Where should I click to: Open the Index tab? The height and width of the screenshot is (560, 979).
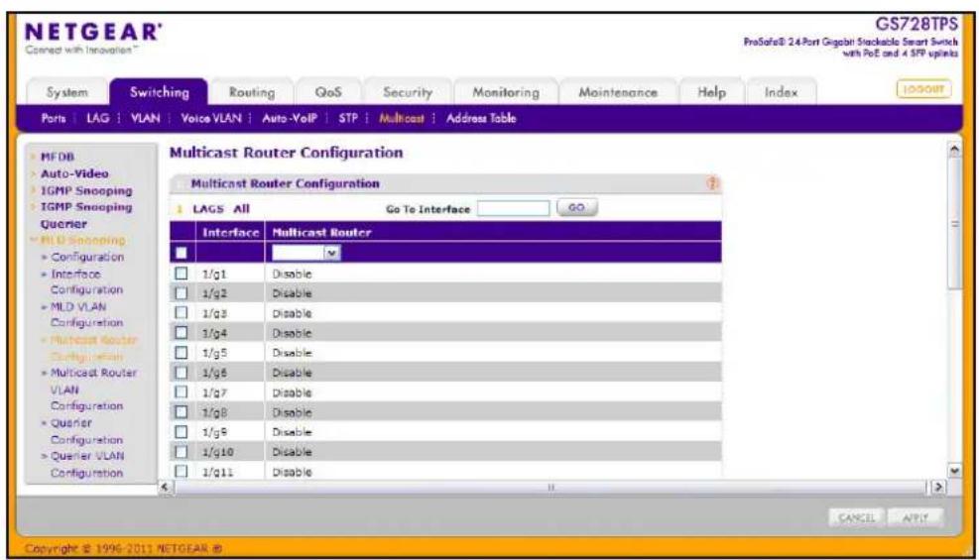781,92
